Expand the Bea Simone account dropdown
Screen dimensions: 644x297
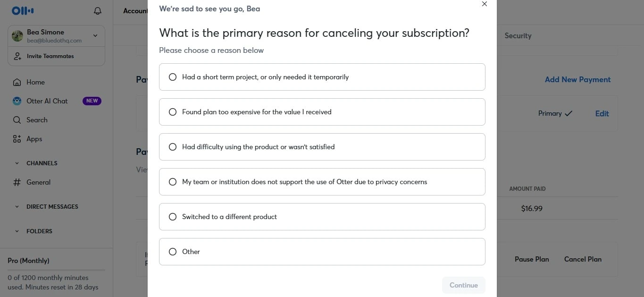(95, 36)
